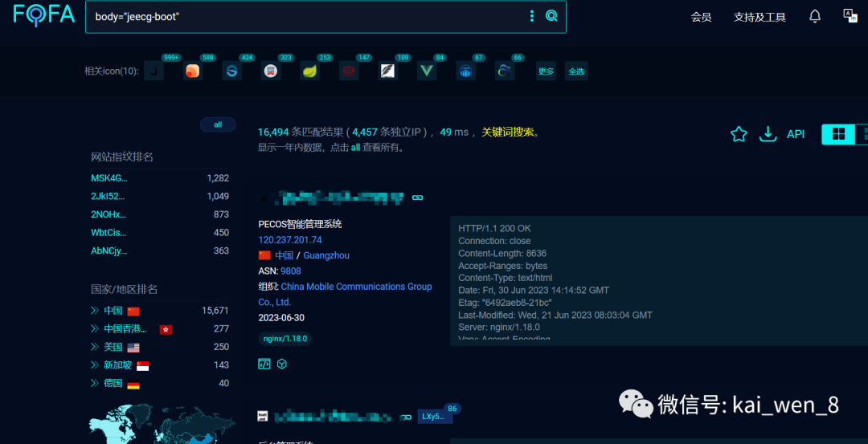
Task: Click the magnifier search icon
Action: point(551,16)
